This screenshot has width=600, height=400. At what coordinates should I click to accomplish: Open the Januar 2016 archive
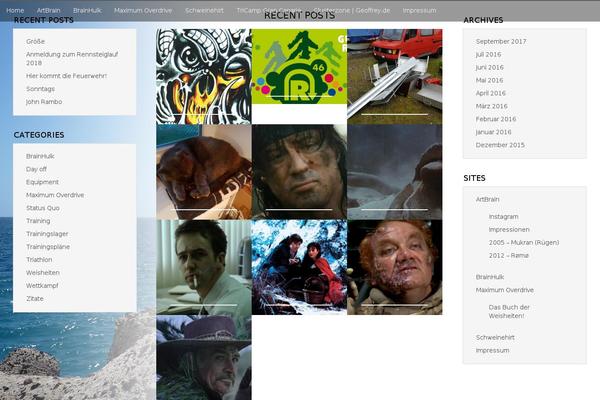(493, 132)
